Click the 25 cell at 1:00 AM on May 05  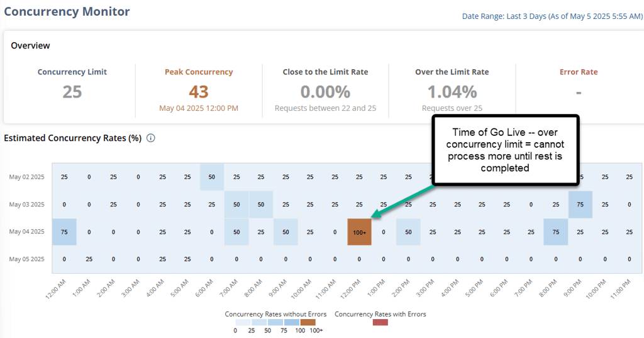(x=89, y=259)
